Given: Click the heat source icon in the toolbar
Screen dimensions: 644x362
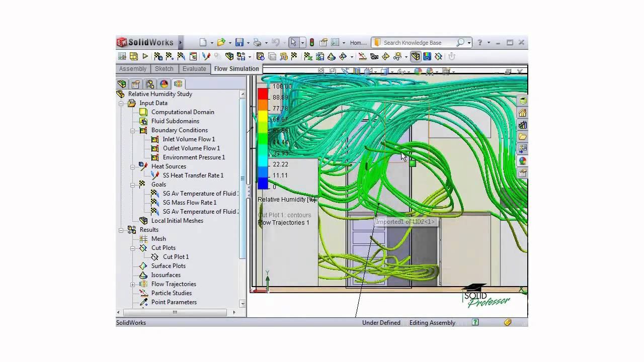Looking at the screenshot, I should point(206,56).
